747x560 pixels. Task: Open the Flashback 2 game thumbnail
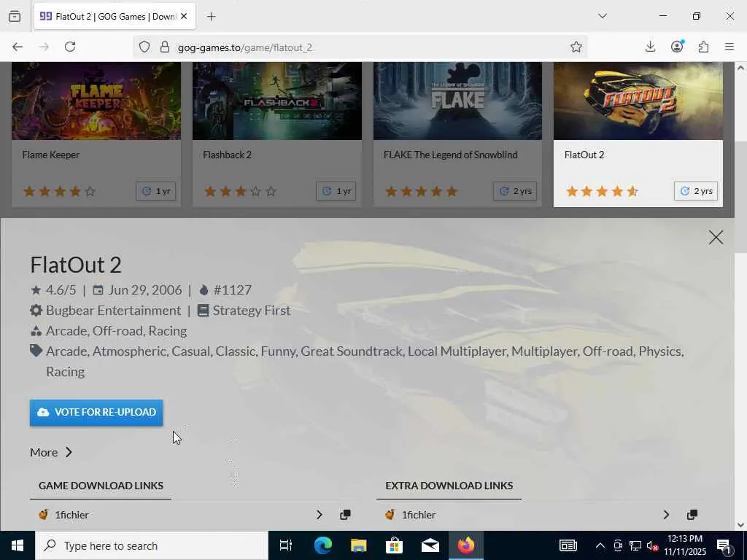pos(276,101)
